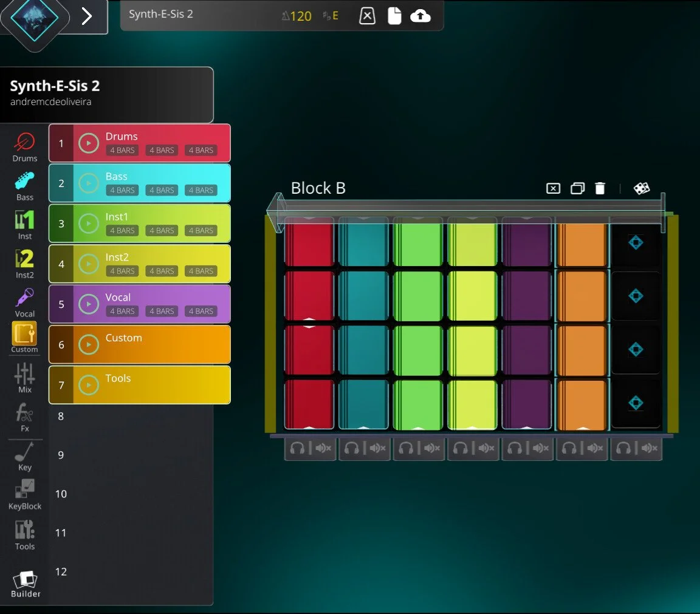Trigger third-row green pad
The height and width of the screenshot is (614, 700).
[418, 350]
